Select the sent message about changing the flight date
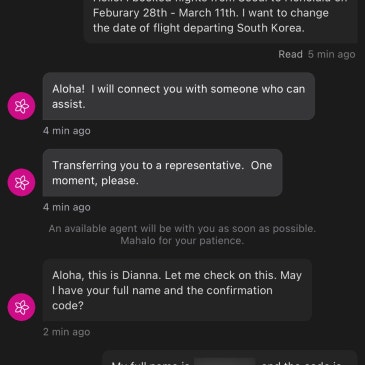This screenshot has width=365, height=365. 221,21
